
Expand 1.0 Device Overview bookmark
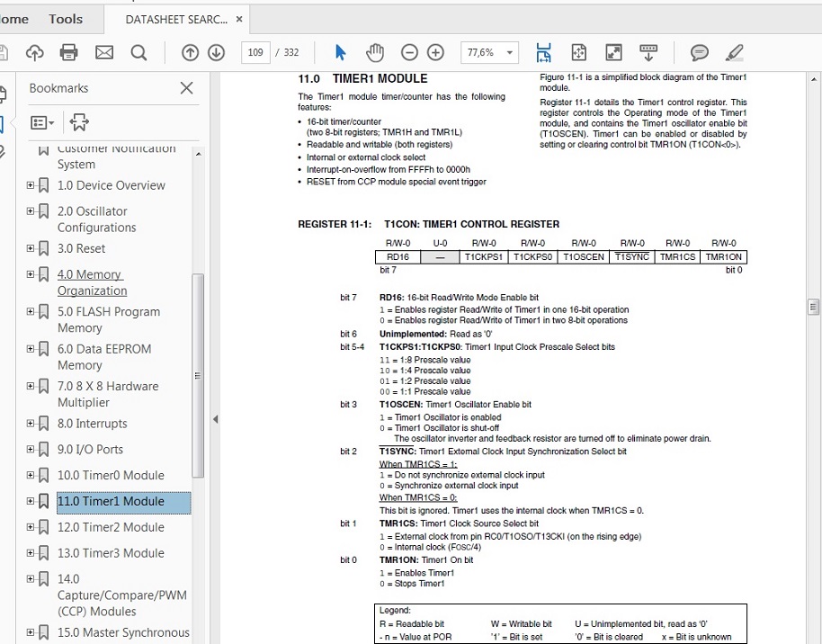(31, 185)
